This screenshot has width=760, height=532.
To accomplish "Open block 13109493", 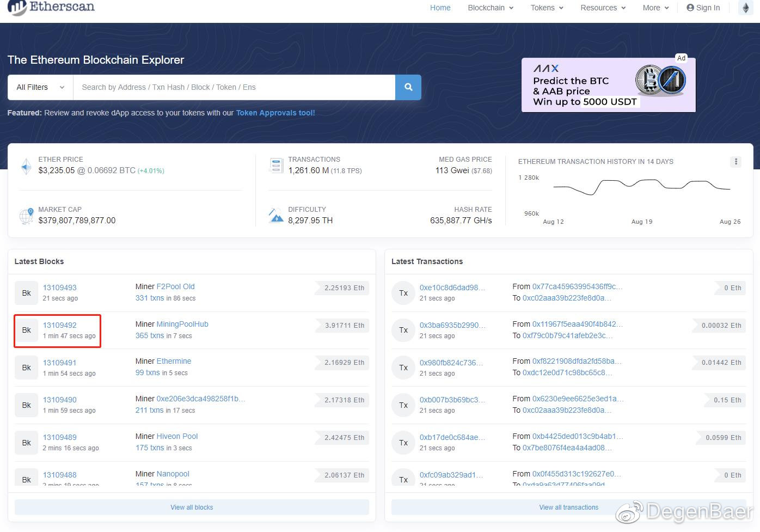I will pyautogui.click(x=60, y=288).
